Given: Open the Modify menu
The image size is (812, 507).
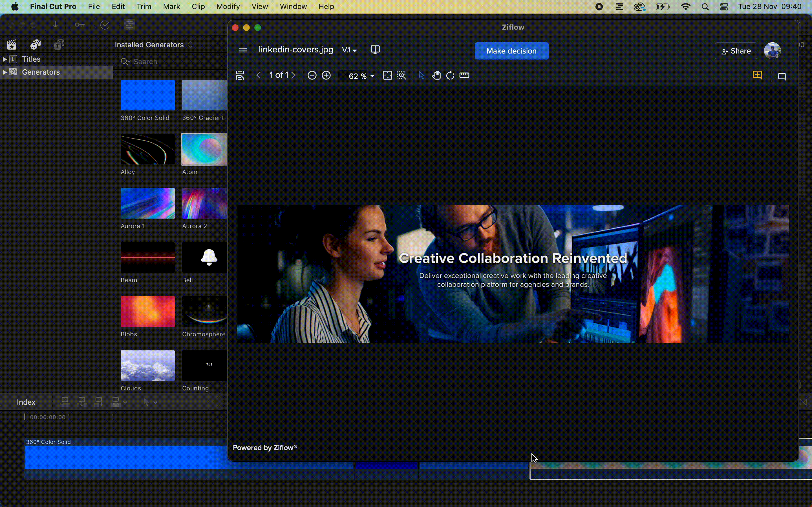Looking at the screenshot, I should pyautogui.click(x=228, y=7).
